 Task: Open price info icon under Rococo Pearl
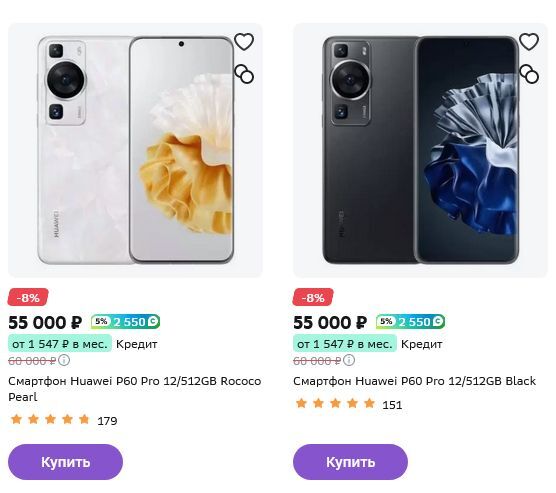(64, 360)
